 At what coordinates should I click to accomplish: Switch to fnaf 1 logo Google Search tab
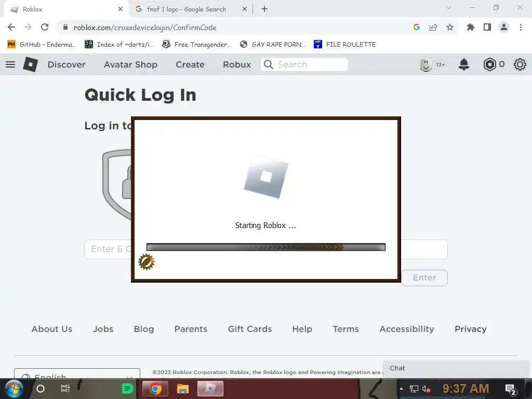click(191, 9)
